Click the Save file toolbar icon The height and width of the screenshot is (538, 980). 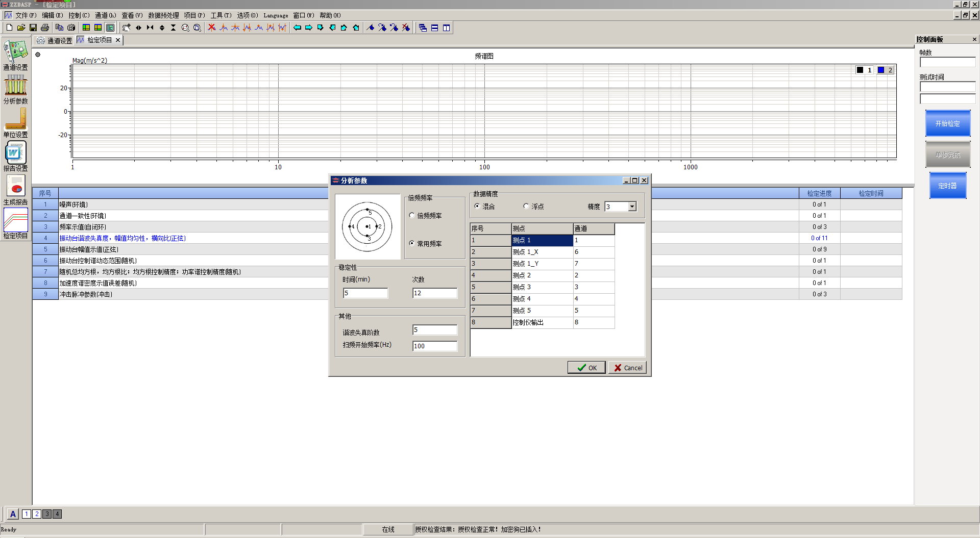[x=33, y=28]
